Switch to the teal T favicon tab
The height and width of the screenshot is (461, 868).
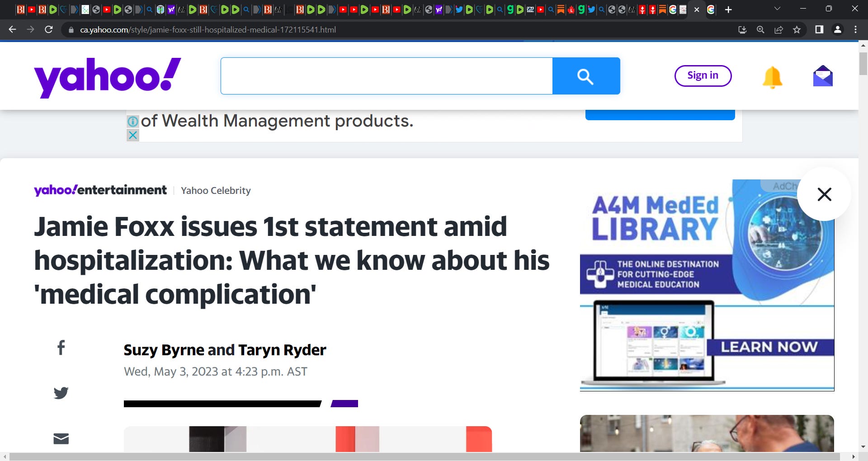(160, 9)
